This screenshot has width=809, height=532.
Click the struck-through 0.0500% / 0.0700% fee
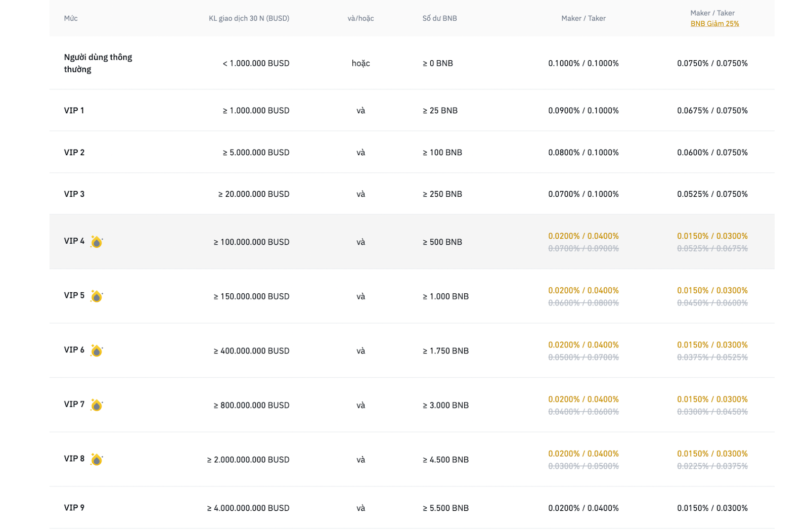[x=583, y=357]
